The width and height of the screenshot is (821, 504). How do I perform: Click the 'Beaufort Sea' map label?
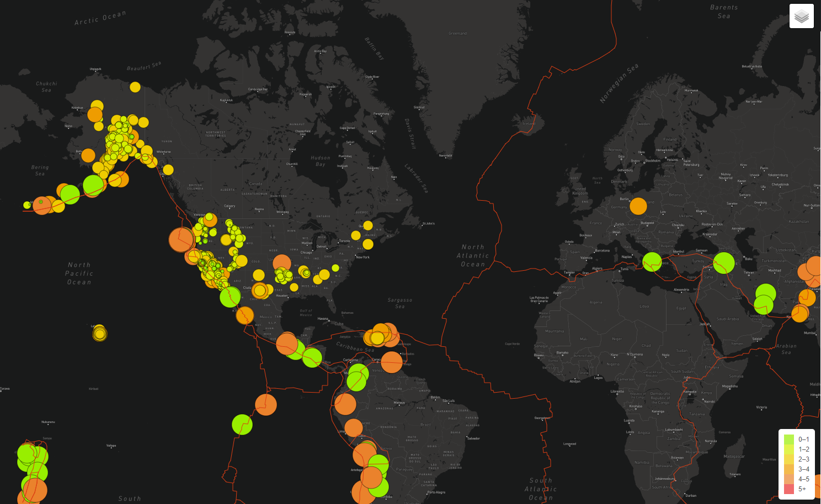click(144, 66)
